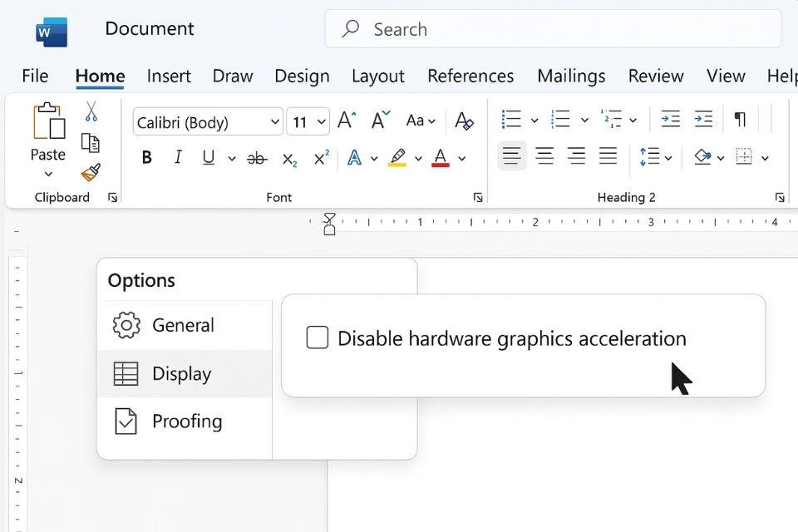Center align the paragraph
Image resolution: width=798 pixels, height=532 pixels.
click(544, 155)
